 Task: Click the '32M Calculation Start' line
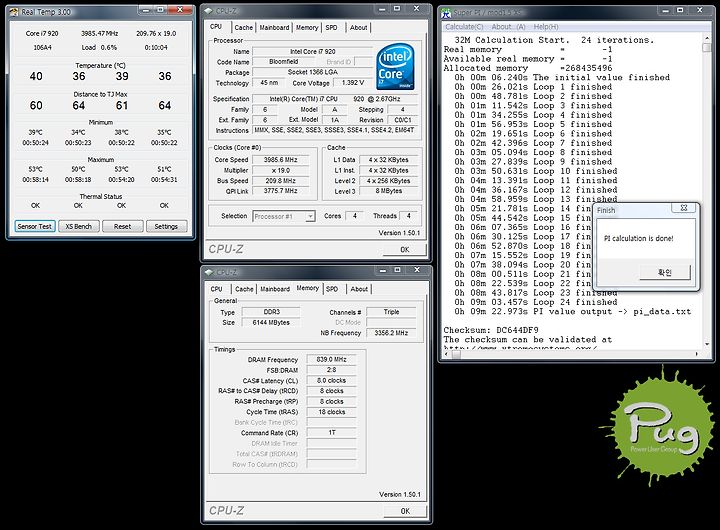click(554, 40)
